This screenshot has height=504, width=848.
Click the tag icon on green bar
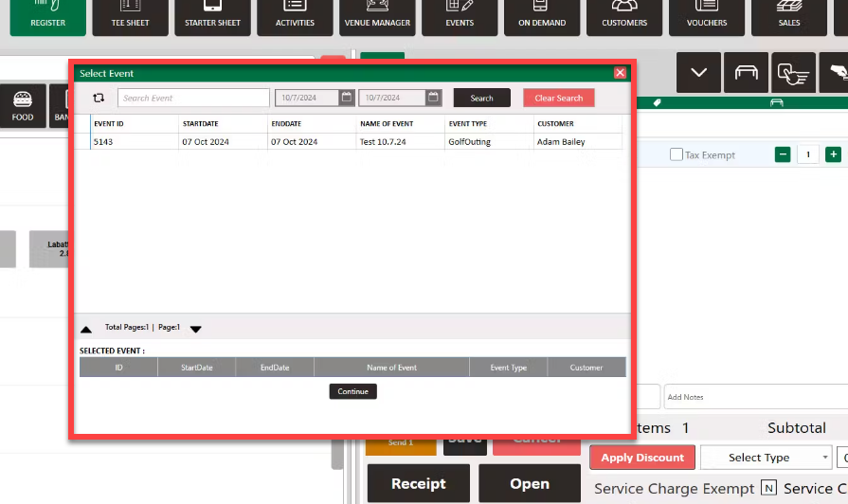pos(658,102)
